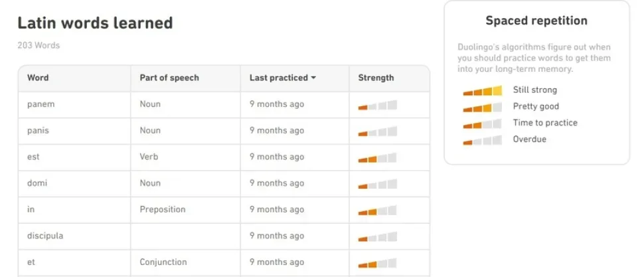Click the strength bar icon for et
Viewport: 644px width, 277px height.
coord(378,262)
